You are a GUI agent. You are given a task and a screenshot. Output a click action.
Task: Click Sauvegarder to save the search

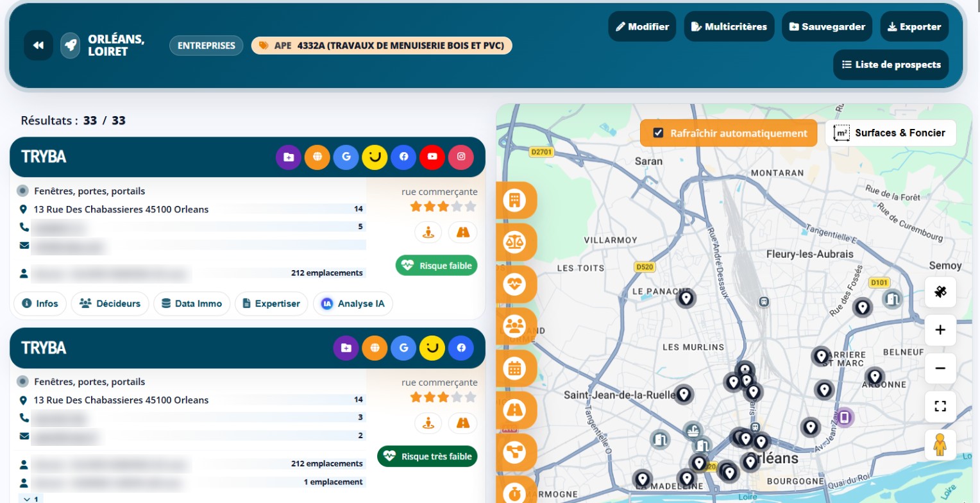(x=827, y=26)
